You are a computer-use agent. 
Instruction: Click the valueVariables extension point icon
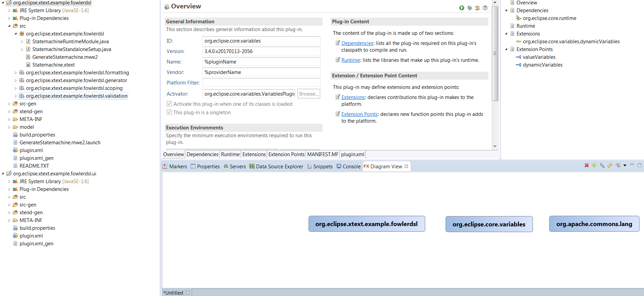tap(518, 57)
